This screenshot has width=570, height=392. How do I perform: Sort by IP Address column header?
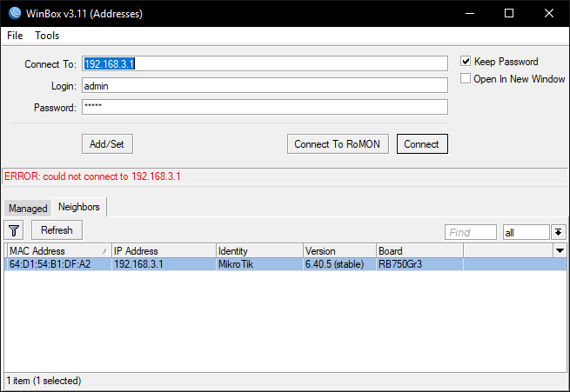tap(164, 251)
